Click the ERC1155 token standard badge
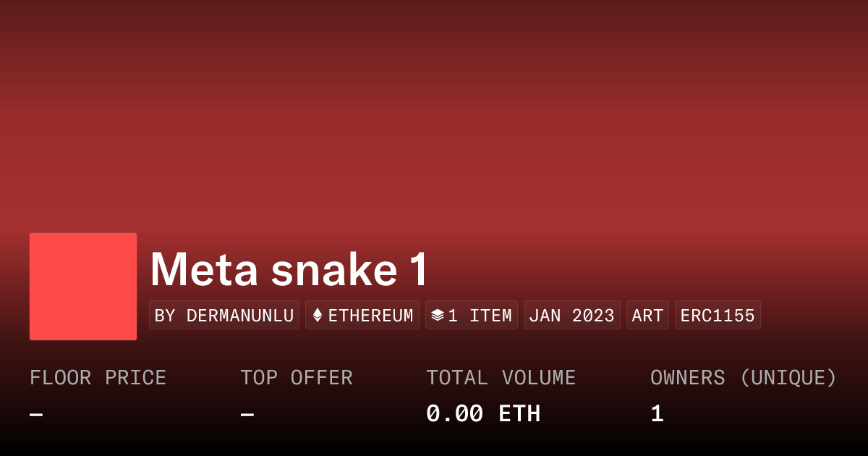 pyautogui.click(x=718, y=316)
